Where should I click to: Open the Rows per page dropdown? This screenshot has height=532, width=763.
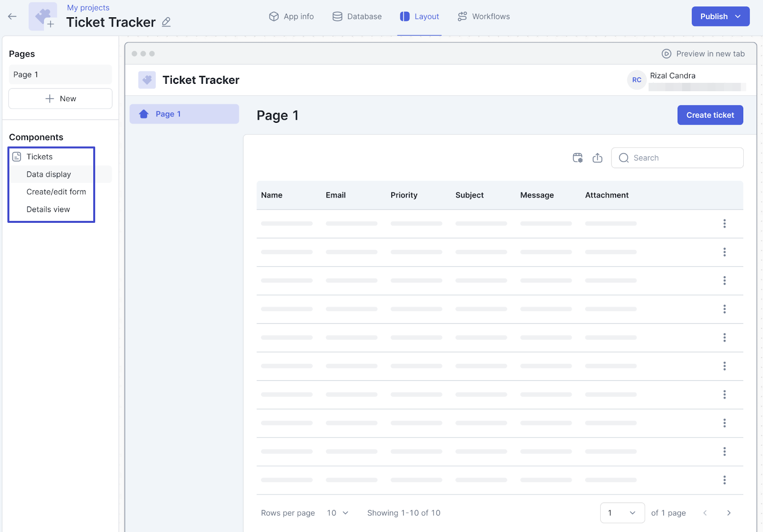(x=337, y=513)
